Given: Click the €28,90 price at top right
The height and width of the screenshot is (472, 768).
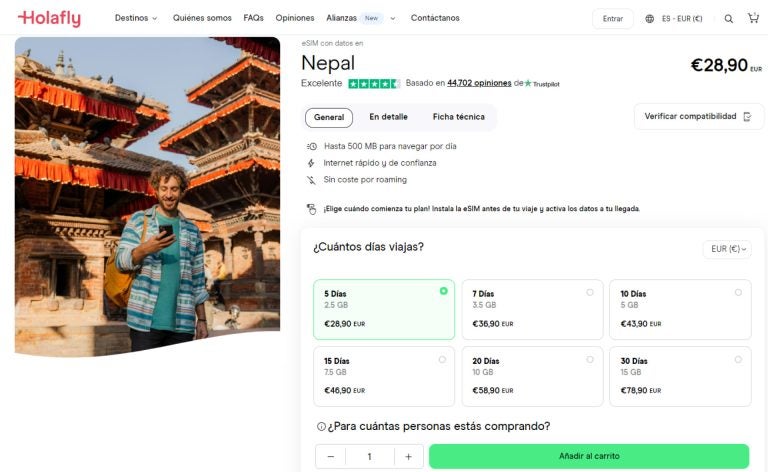Looking at the screenshot, I should click(x=725, y=65).
